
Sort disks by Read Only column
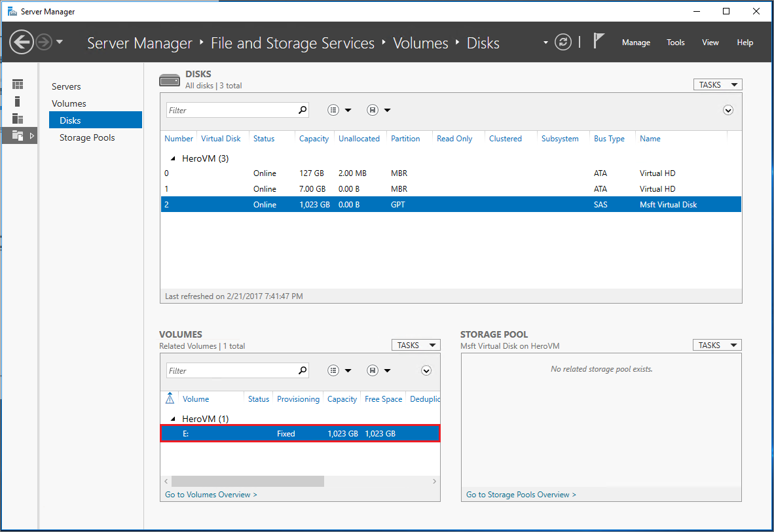click(x=454, y=139)
